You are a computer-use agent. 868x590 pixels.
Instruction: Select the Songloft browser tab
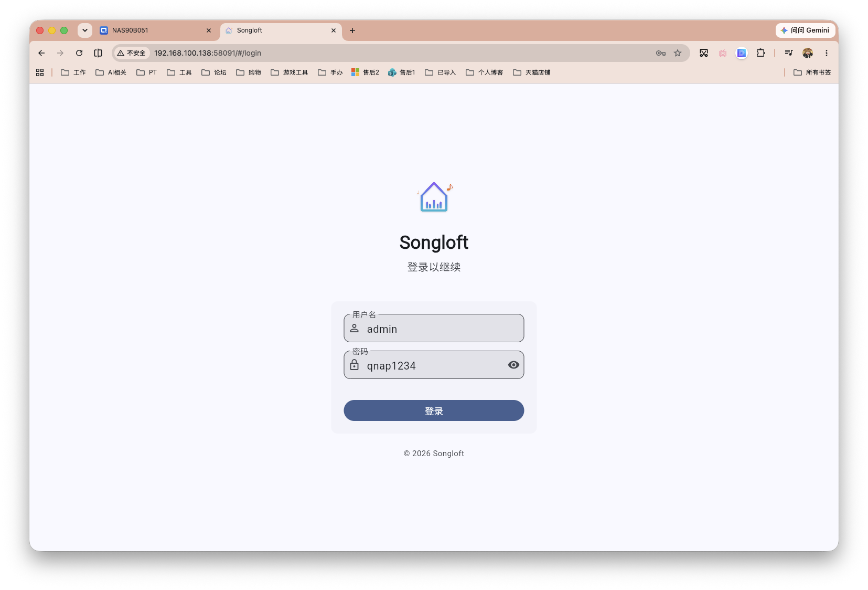[x=281, y=30]
